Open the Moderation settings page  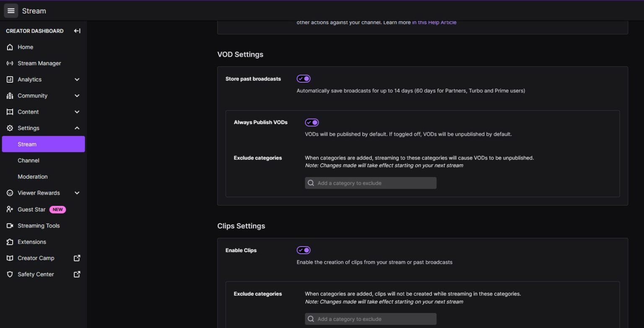tap(33, 177)
